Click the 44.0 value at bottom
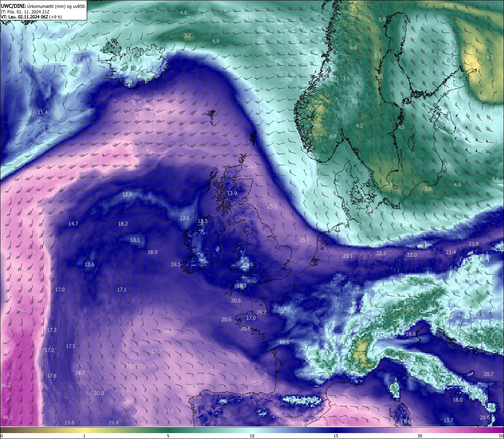 (342, 422)
